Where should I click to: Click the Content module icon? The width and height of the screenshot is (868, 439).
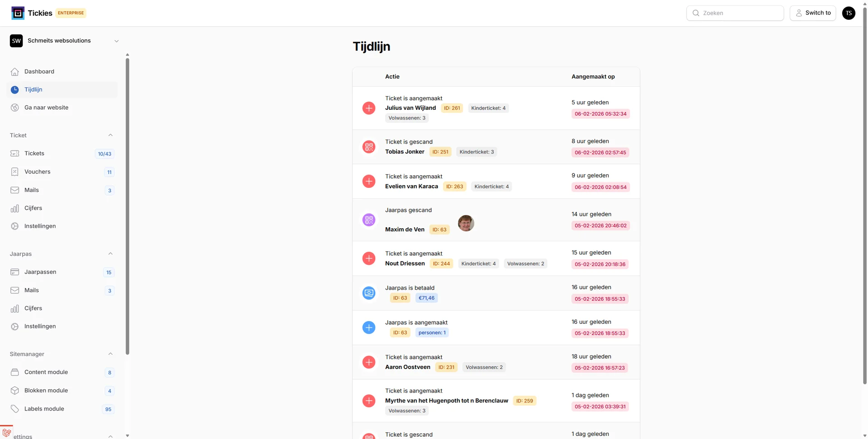pyautogui.click(x=15, y=373)
